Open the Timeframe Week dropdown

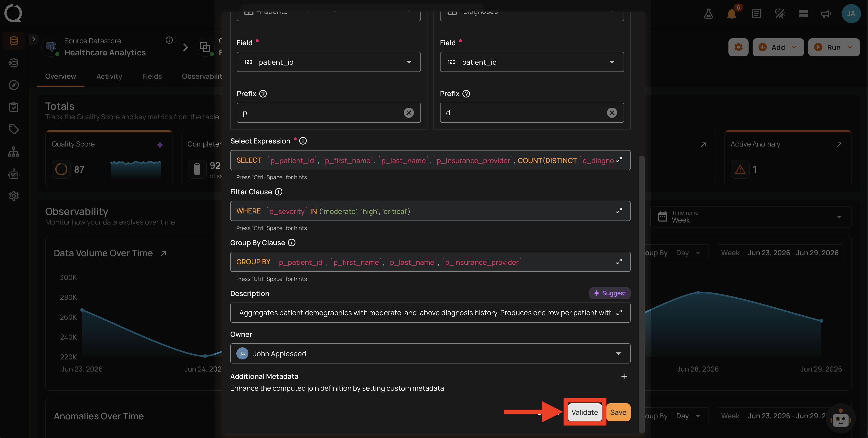(751, 217)
